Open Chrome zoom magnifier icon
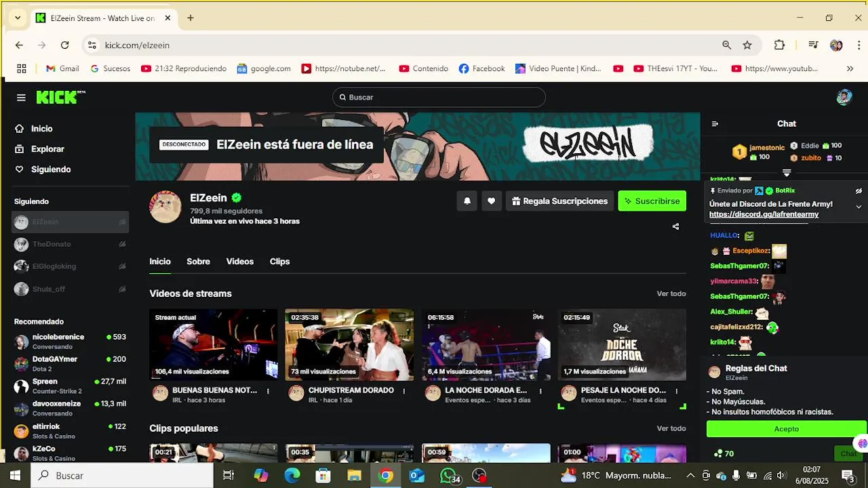Viewport: 868px width, 488px height. click(x=727, y=45)
